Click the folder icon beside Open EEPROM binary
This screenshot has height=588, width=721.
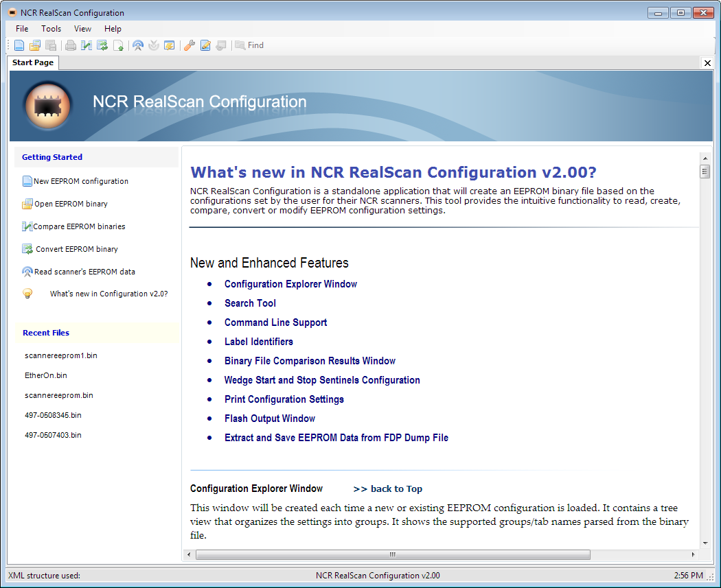(27, 204)
